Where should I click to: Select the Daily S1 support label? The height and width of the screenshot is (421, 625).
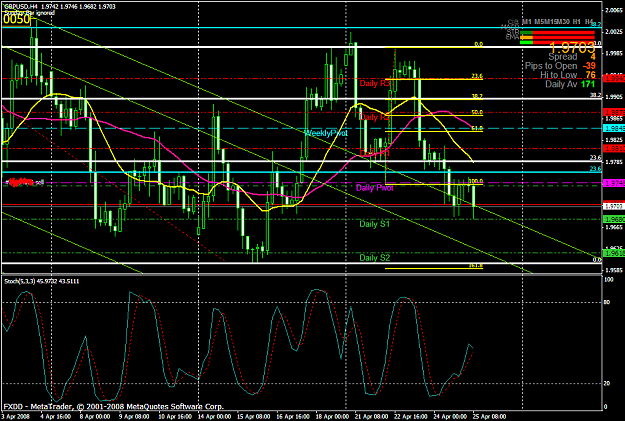click(x=375, y=224)
